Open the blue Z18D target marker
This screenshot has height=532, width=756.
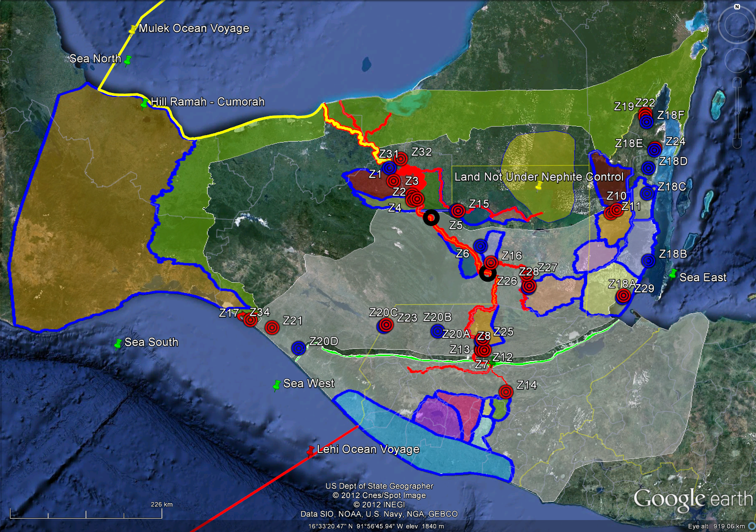pyautogui.click(x=648, y=168)
